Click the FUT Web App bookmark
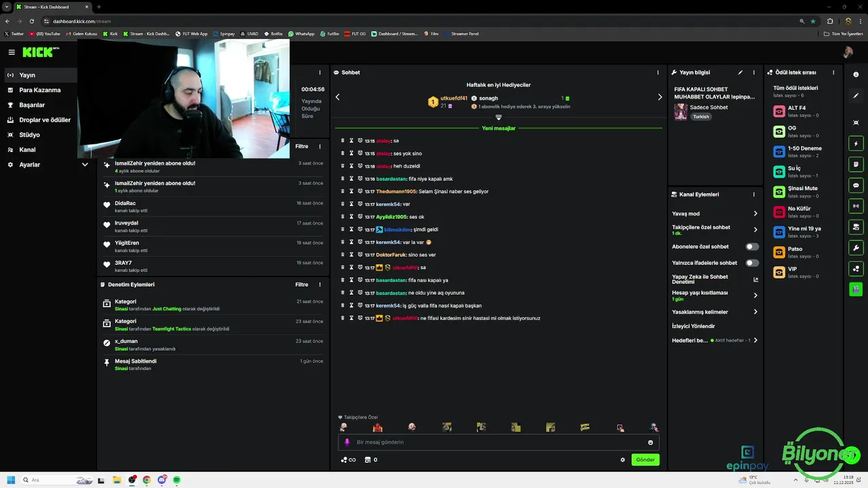 point(191,33)
